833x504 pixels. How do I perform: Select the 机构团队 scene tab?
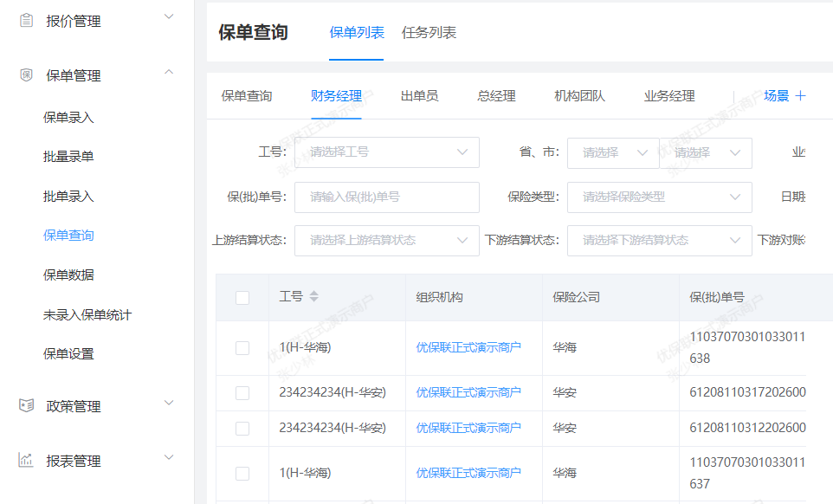579,96
